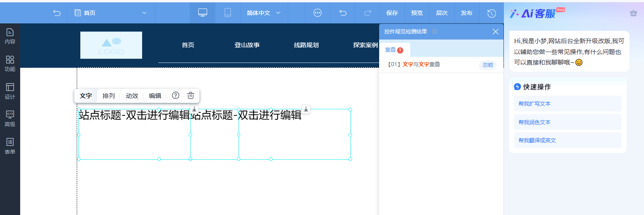Click the info icon beside 控件规范检测结果
The image size is (644, 215).
(x=434, y=31)
